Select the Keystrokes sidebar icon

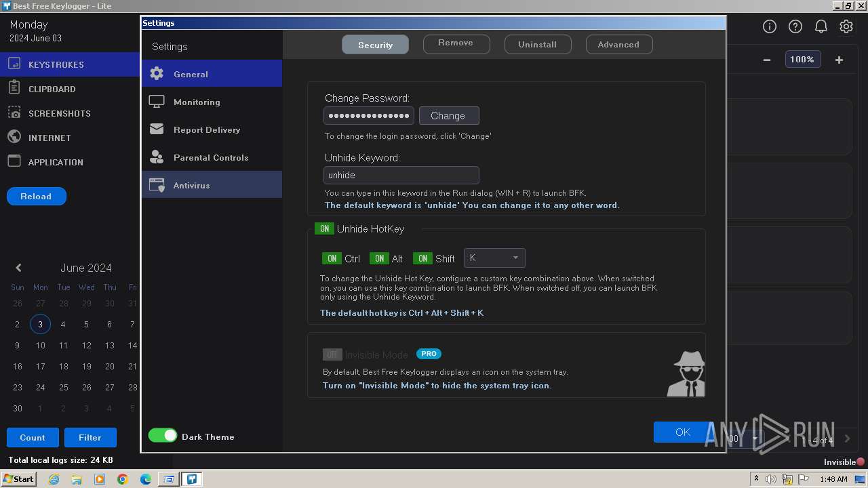point(14,64)
